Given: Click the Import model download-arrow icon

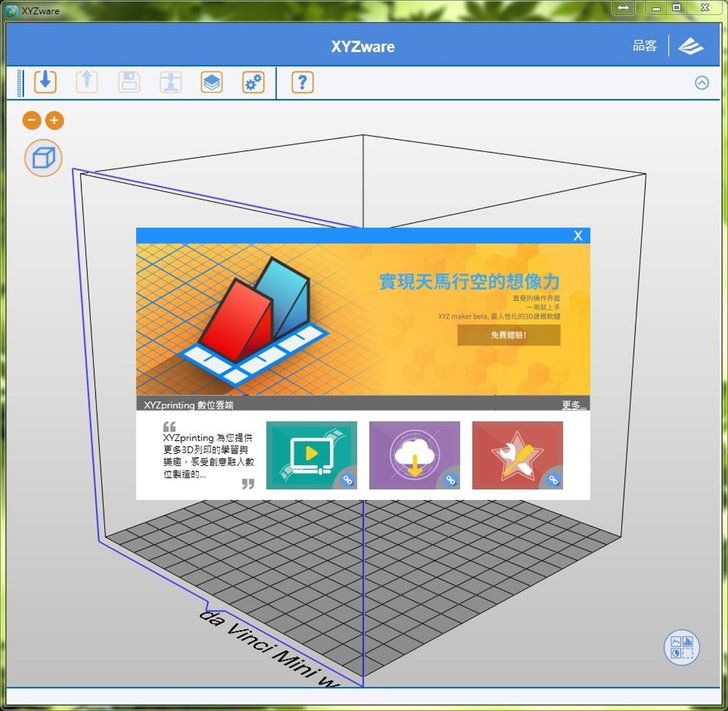Looking at the screenshot, I should pyautogui.click(x=46, y=82).
